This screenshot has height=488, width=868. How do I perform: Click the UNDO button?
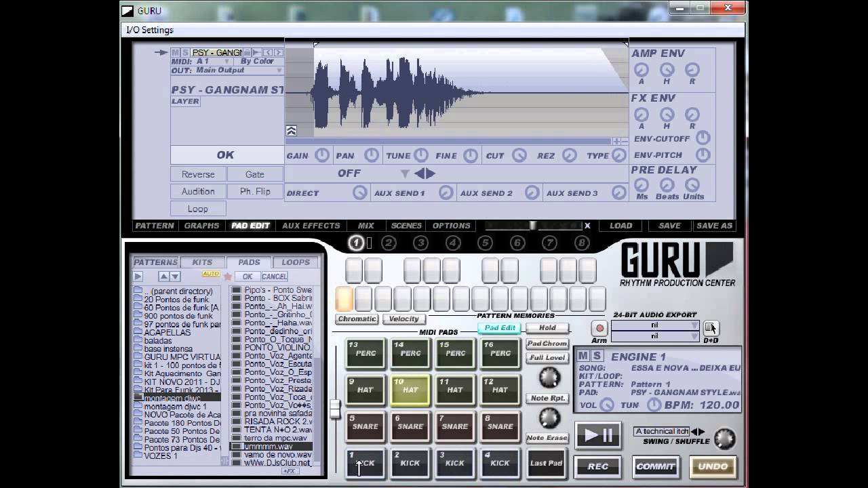click(x=713, y=466)
